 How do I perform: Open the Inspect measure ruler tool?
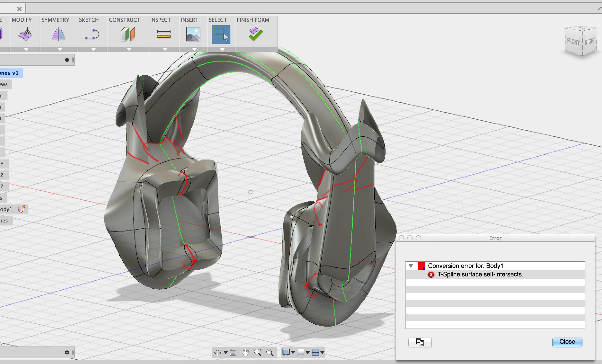click(164, 34)
